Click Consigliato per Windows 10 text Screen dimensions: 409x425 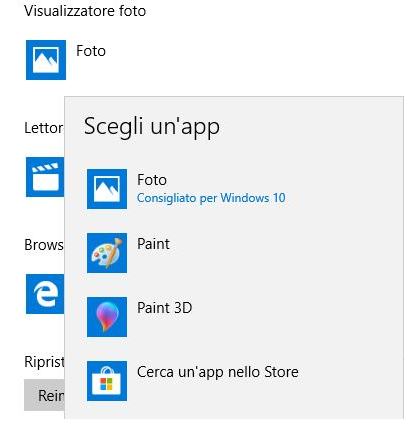pyautogui.click(x=211, y=198)
